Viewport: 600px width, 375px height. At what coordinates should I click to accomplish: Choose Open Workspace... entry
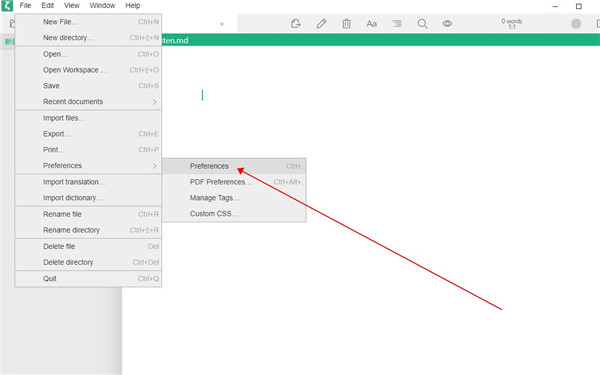(x=88, y=70)
